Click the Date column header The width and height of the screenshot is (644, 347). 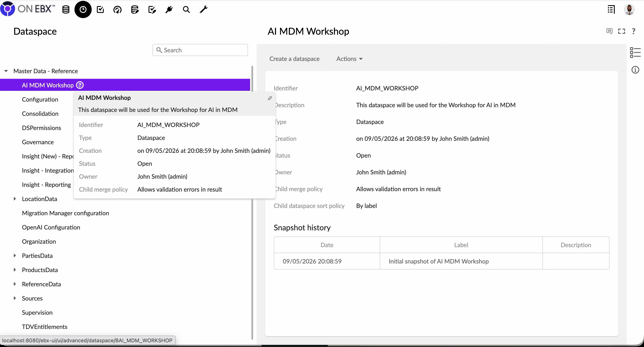327,245
